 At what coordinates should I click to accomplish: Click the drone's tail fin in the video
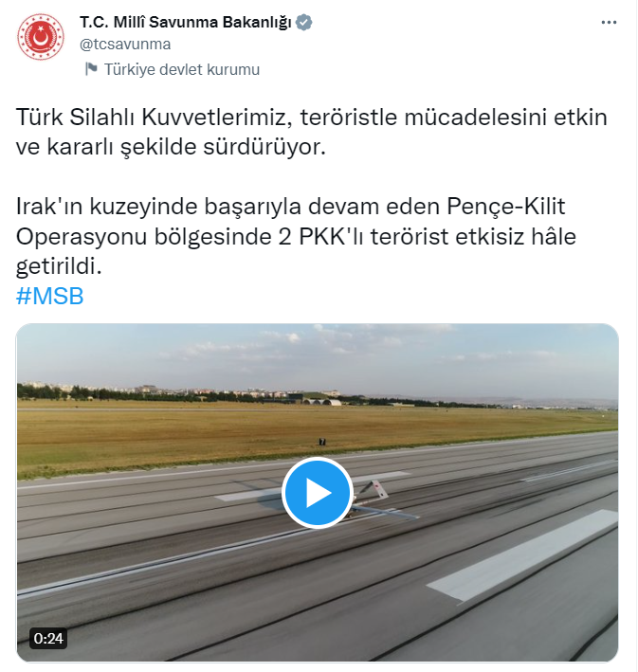coord(376,489)
